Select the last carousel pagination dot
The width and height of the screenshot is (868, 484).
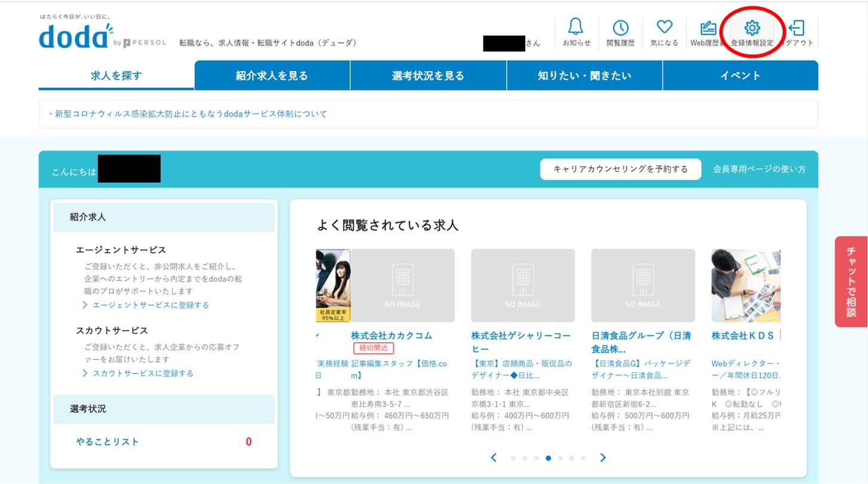point(583,458)
